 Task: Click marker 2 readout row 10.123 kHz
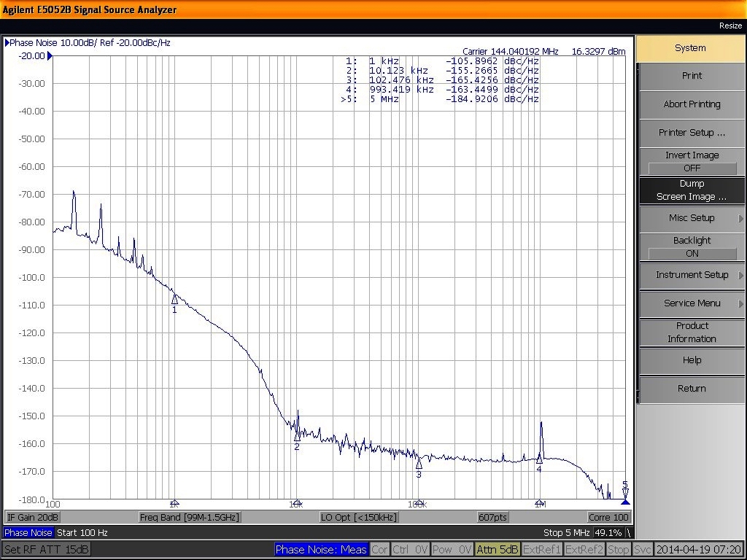(442, 71)
